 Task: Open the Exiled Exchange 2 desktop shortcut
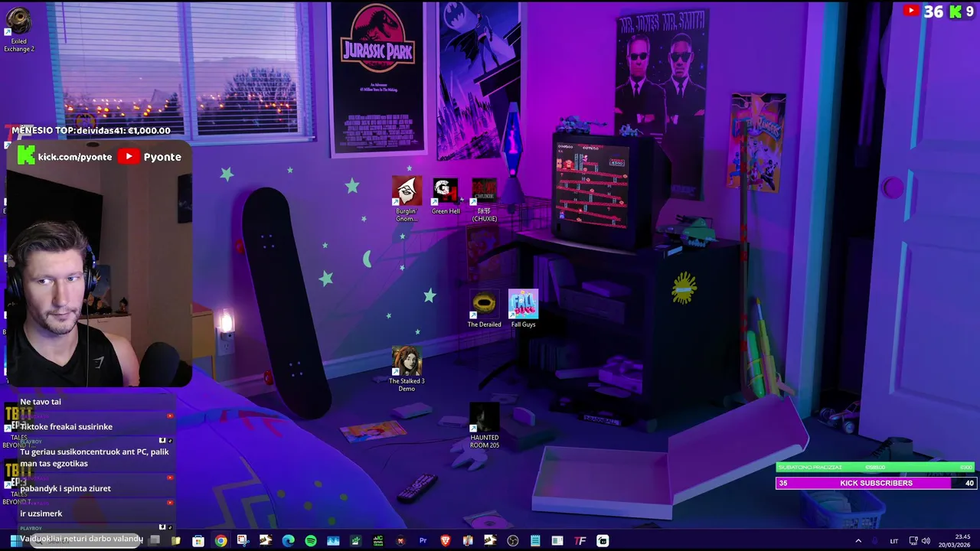tap(18, 31)
